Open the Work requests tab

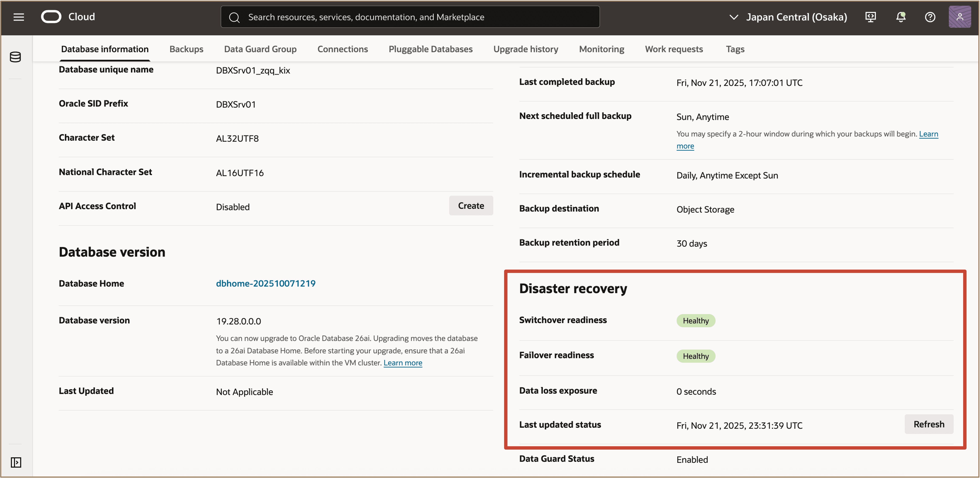click(674, 49)
